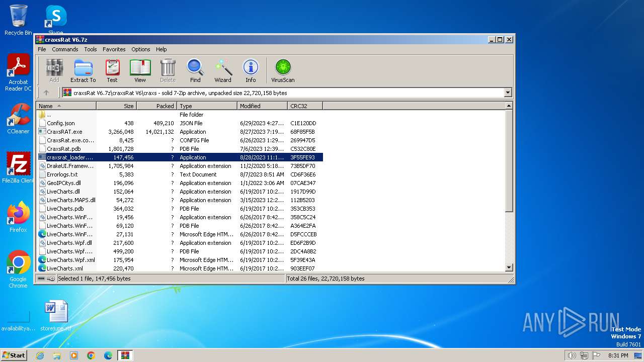Select Config.json file row
644x362 pixels.
click(x=180, y=123)
